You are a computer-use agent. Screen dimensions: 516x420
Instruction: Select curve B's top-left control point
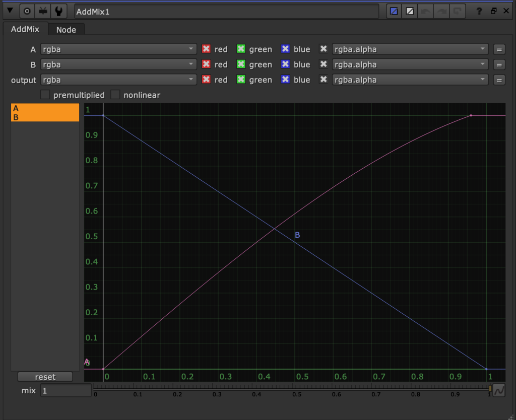point(103,115)
